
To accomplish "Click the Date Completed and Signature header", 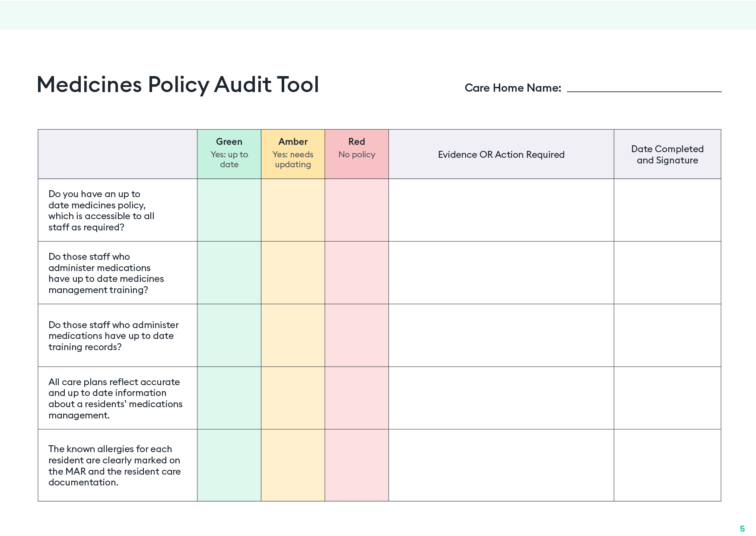I will point(667,154).
